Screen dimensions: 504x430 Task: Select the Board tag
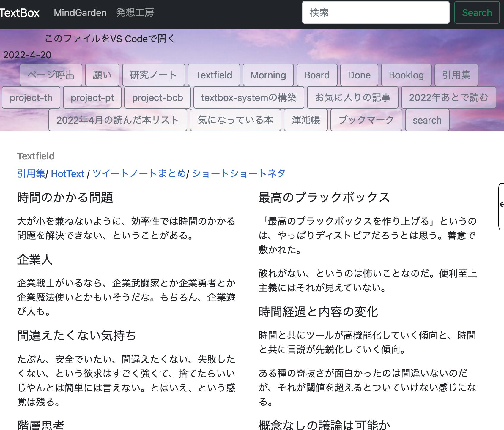pos(317,75)
